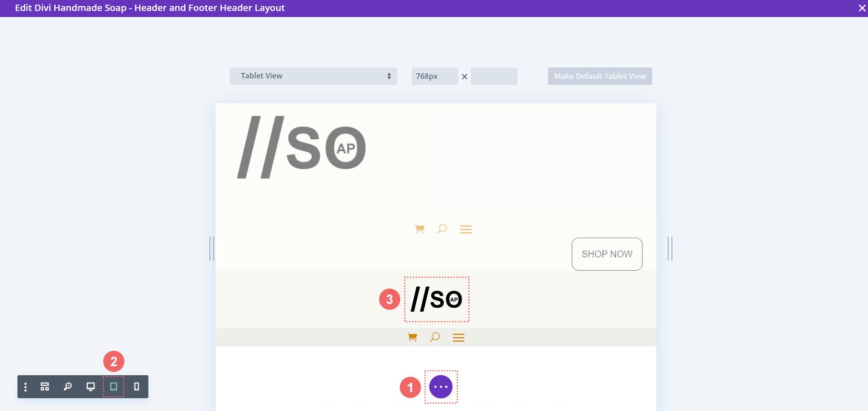Click the faded cart icon in upper header
This screenshot has width=868, height=411.
[x=420, y=229]
